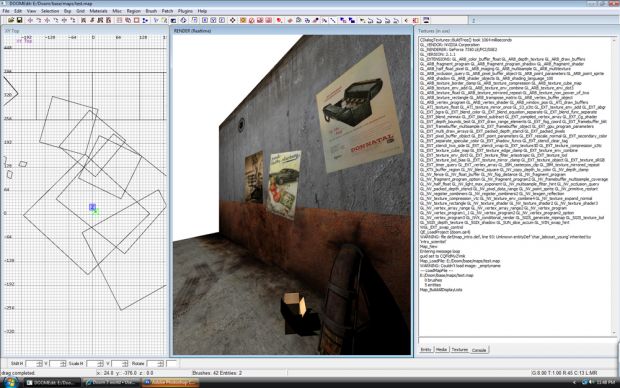Open the Plugins menu

point(185,11)
